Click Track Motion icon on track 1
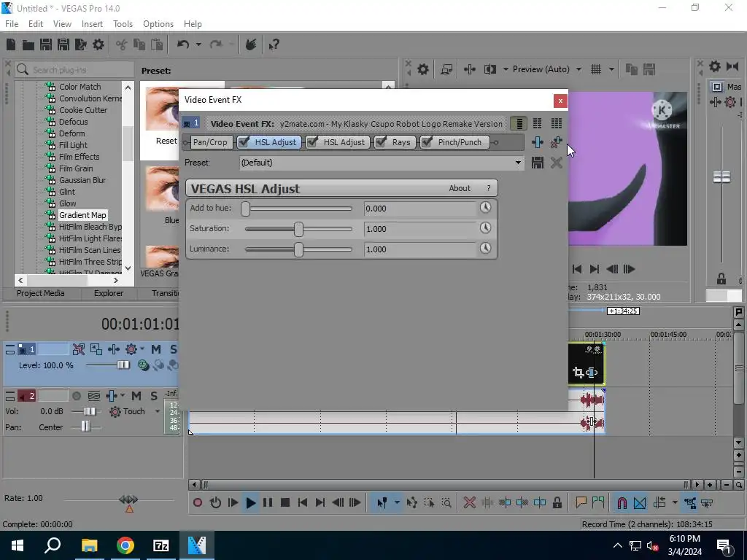The image size is (747, 560). coord(96,349)
